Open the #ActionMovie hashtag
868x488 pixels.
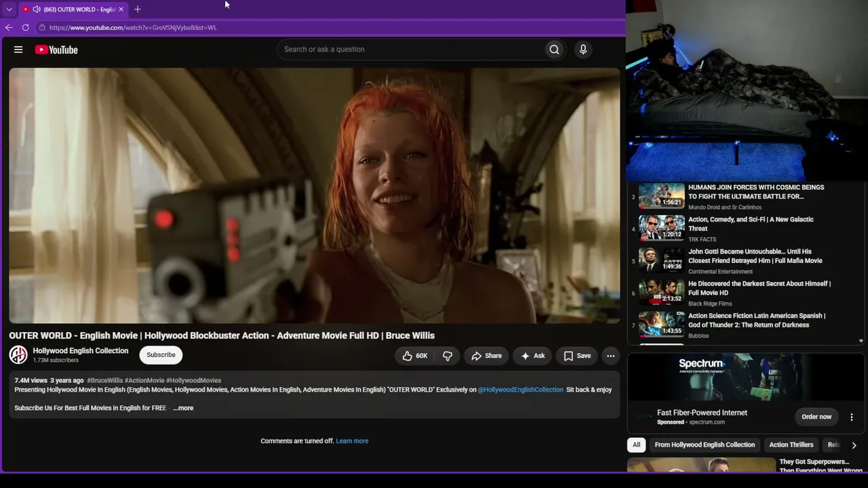(144, 381)
